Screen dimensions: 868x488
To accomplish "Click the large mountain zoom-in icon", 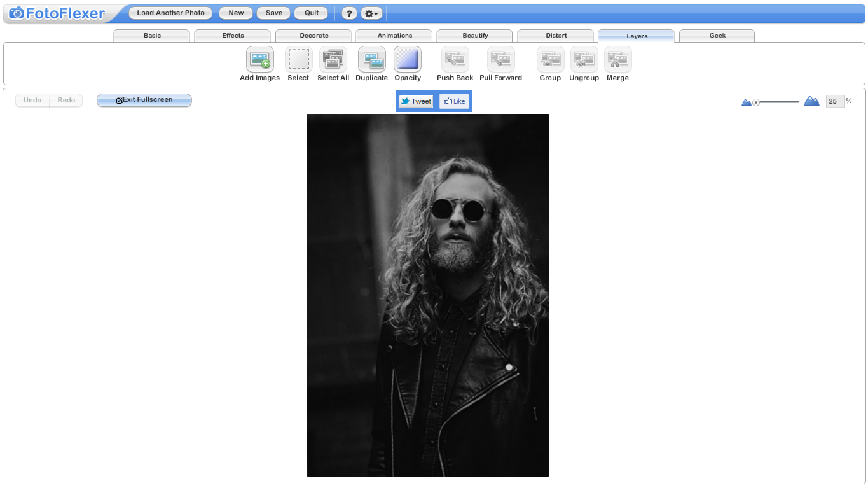I will pos(811,100).
